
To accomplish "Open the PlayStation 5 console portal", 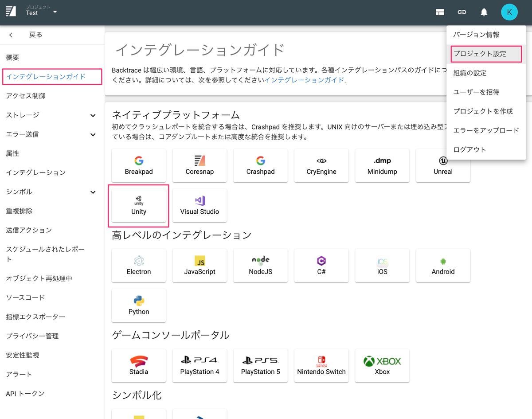I will (x=260, y=365).
